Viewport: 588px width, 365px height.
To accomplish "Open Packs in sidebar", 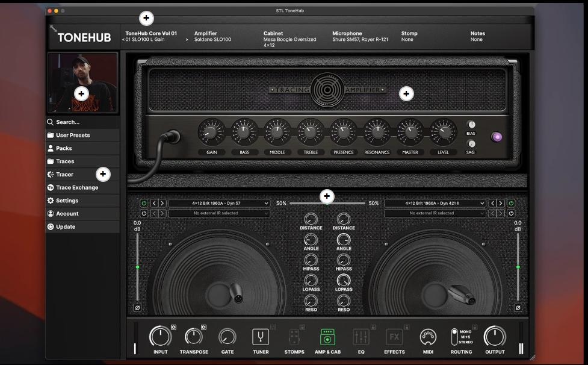I will pyautogui.click(x=82, y=148).
